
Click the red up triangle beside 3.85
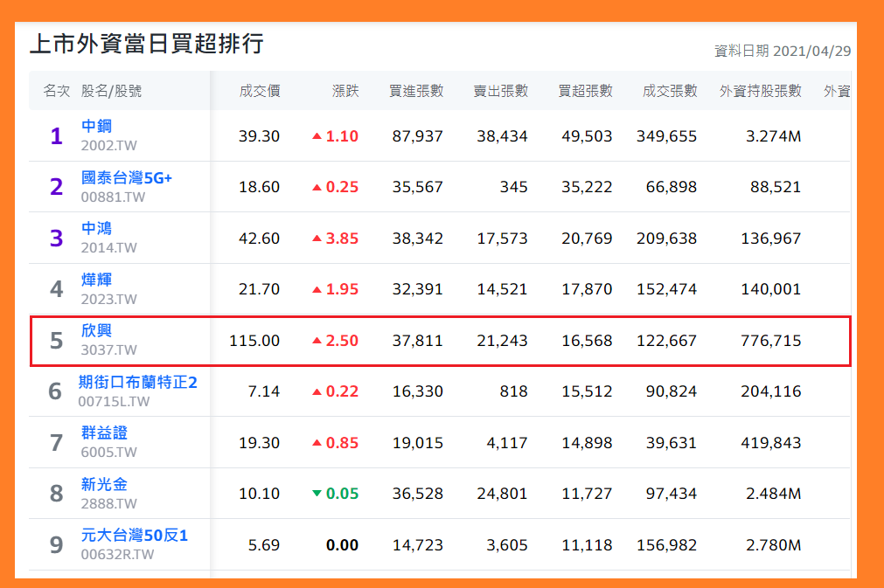(317, 239)
